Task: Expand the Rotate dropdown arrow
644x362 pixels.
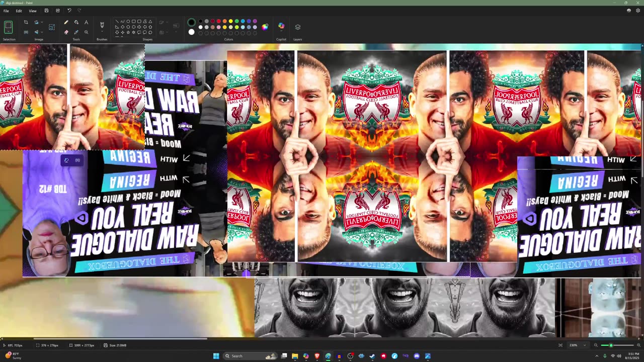Action: pyautogui.click(x=42, y=22)
